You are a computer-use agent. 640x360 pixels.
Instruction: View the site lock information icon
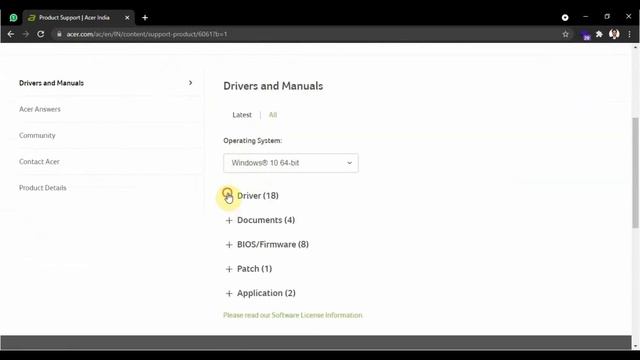pos(59,34)
